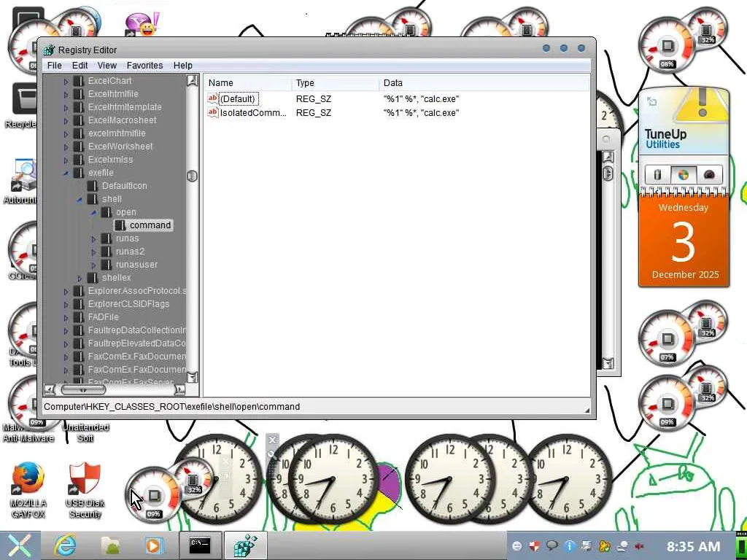
Task: Click the blue information tray icon
Action: [570, 545]
